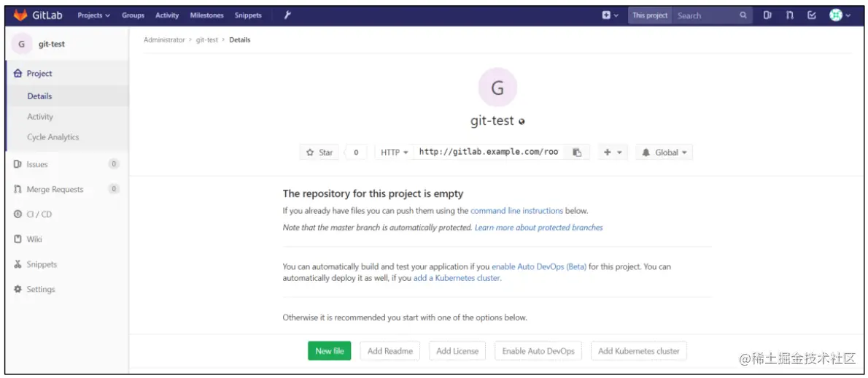
Task: Expand the Projects dropdown in navbar
Action: pyautogui.click(x=93, y=15)
